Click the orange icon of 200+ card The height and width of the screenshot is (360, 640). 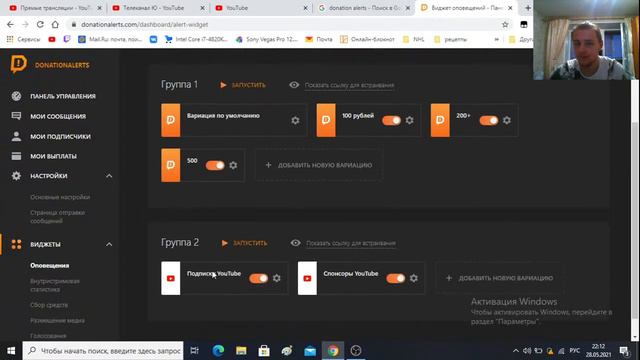(440, 120)
